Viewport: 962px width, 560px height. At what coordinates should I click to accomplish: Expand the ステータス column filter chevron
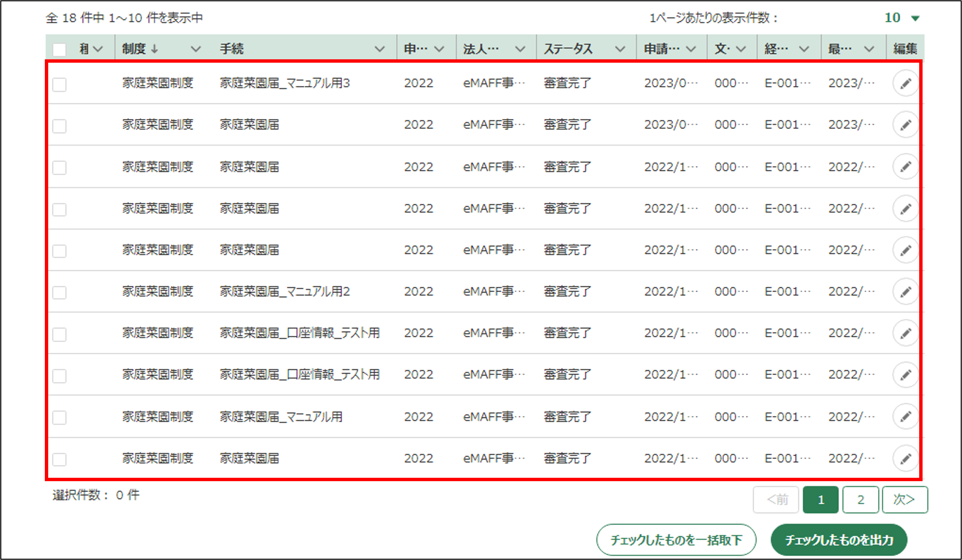(x=620, y=49)
